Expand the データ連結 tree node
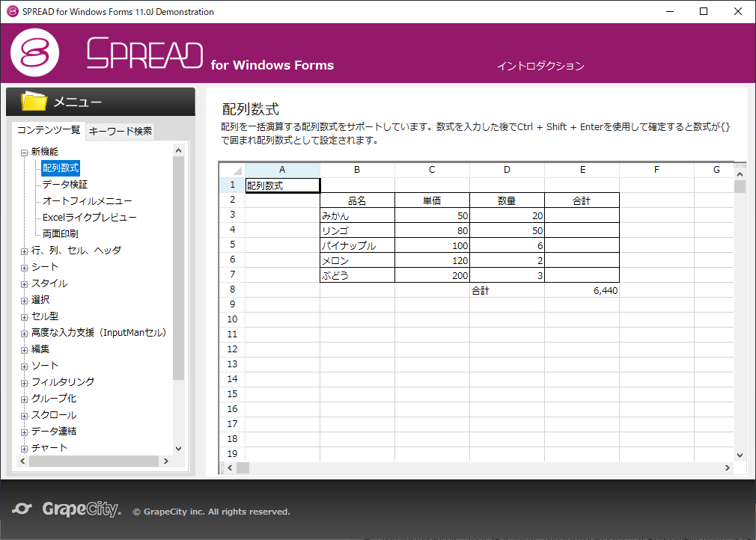Screen dimensions: 756x540 pos(24,432)
